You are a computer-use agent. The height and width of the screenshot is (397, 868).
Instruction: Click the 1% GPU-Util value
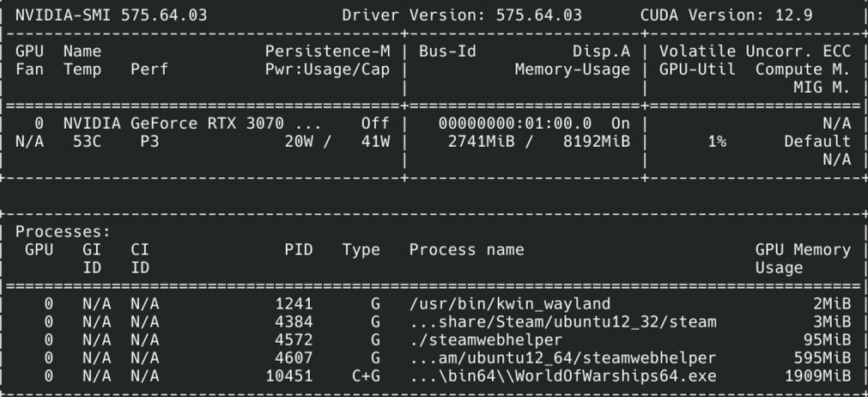(717, 141)
